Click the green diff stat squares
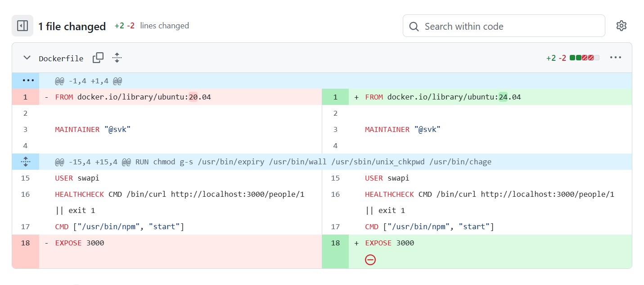Screen dimensions: 644x285 click(x=576, y=57)
